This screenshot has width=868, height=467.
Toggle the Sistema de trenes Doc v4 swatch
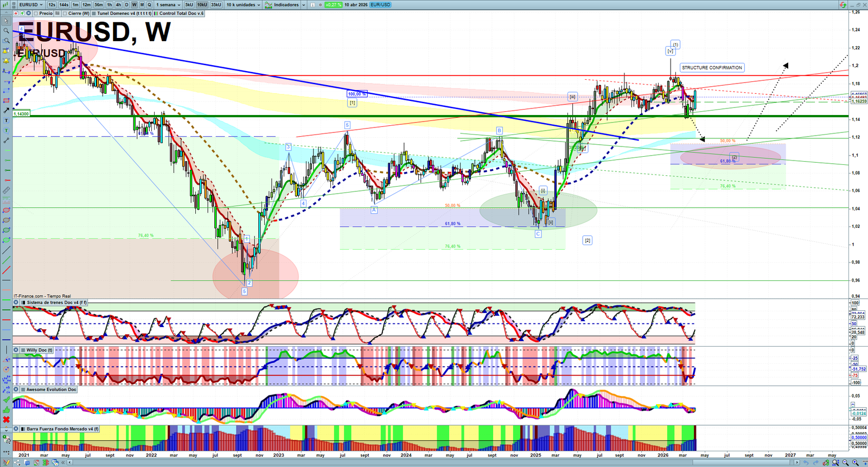pyautogui.click(x=23, y=303)
